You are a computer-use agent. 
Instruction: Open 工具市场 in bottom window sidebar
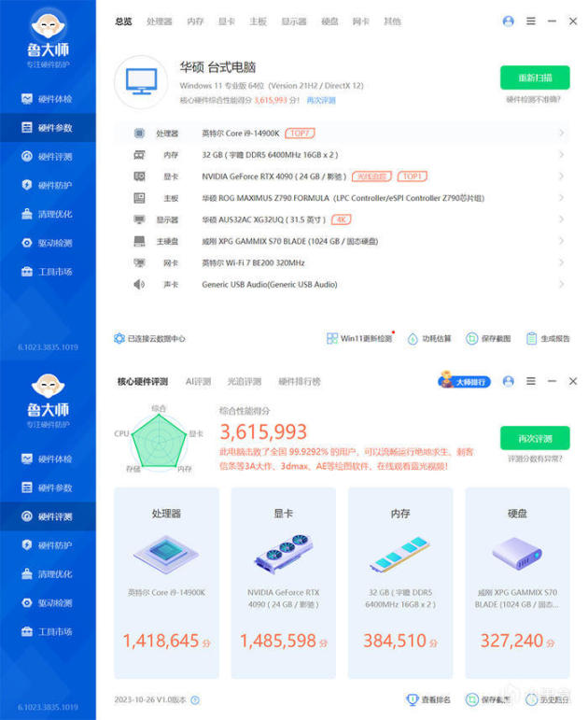(48, 631)
